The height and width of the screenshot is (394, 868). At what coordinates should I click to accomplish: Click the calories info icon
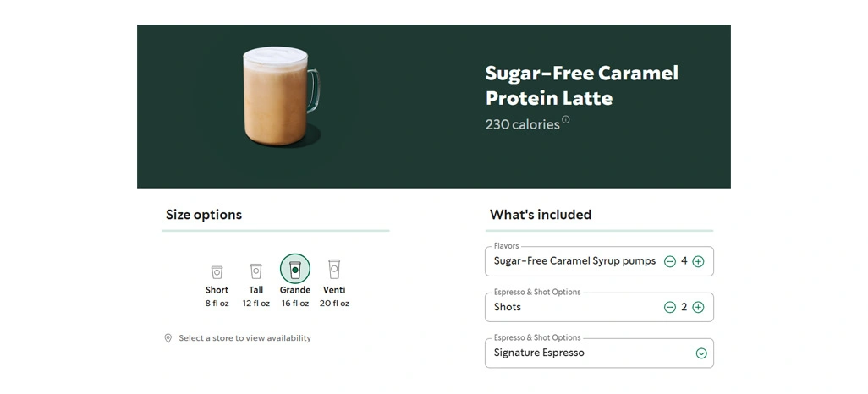tap(566, 119)
